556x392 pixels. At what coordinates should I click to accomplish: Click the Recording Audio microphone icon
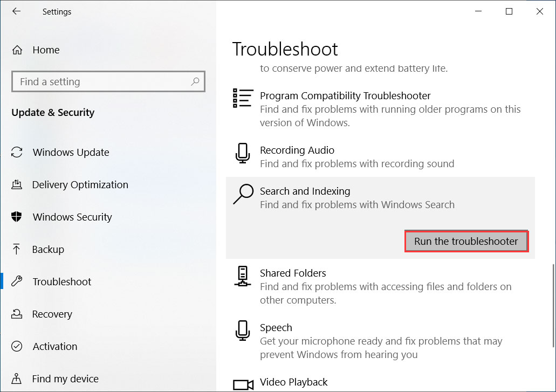click(243, 154)
